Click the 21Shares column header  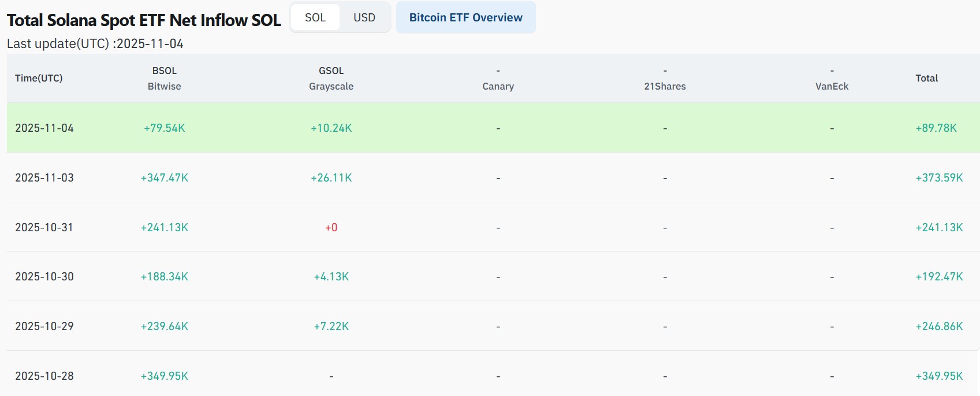pos(665,86)
